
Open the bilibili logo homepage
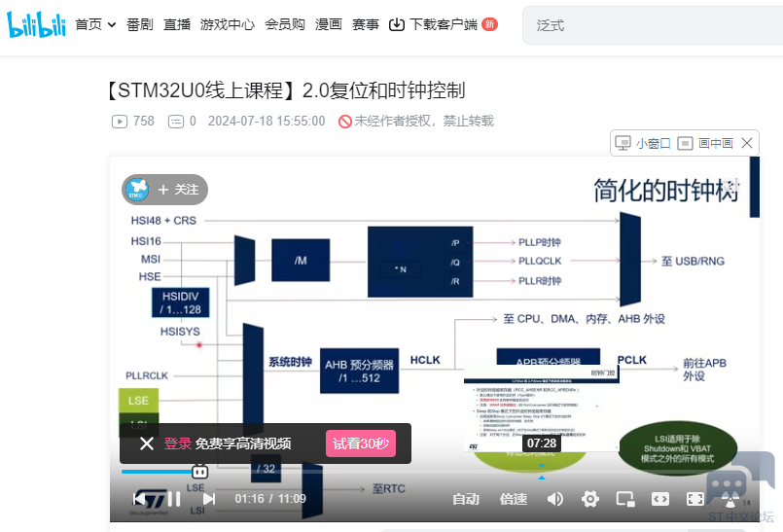point(36,24)
